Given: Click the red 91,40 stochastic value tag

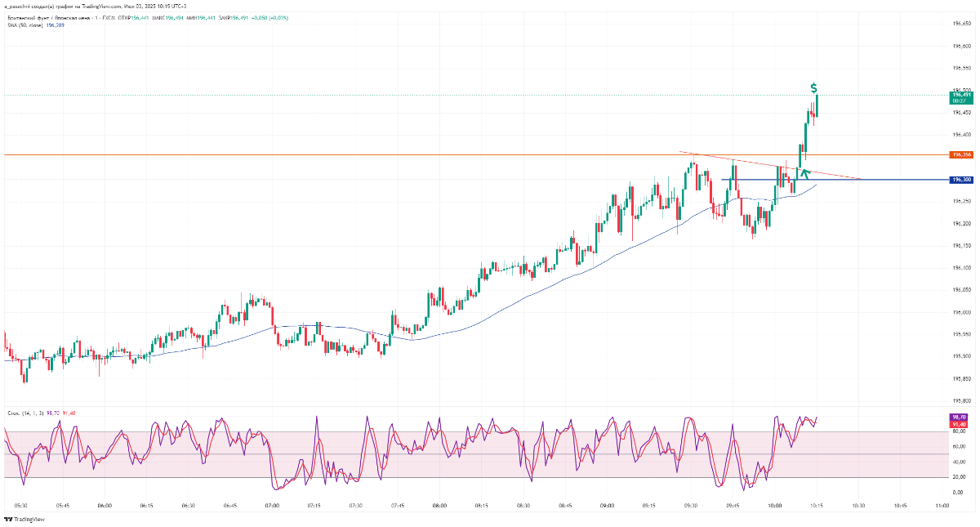Looking at the screenshot, I should point(959,424).
